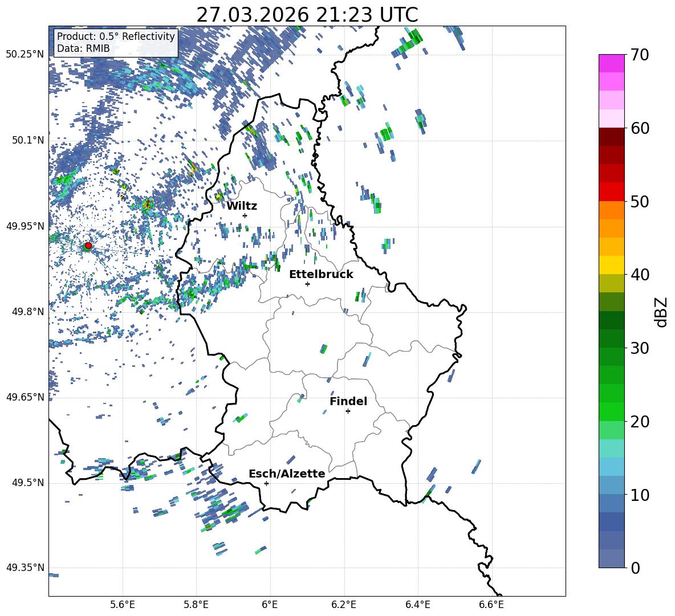Click the red radar site marker

88,246
